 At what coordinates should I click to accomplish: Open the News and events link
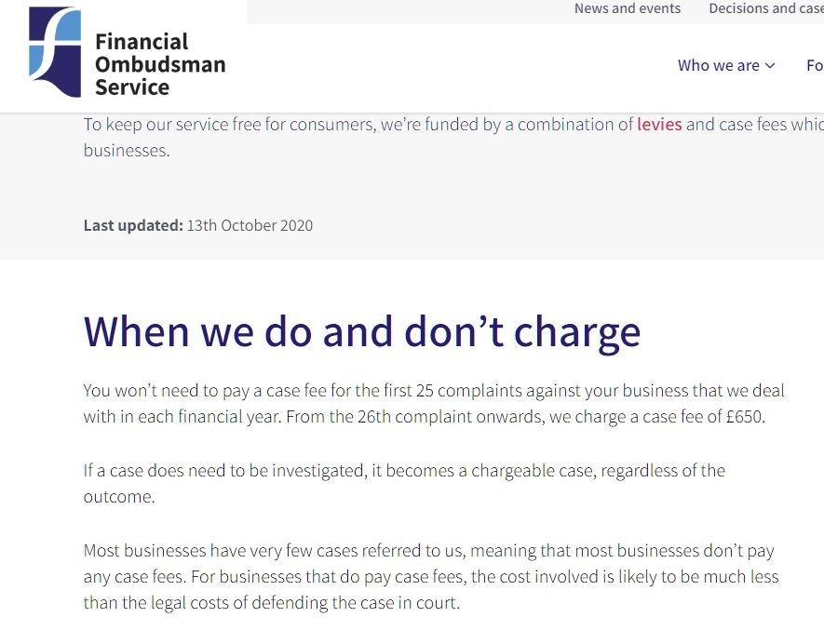coord(627,8)
